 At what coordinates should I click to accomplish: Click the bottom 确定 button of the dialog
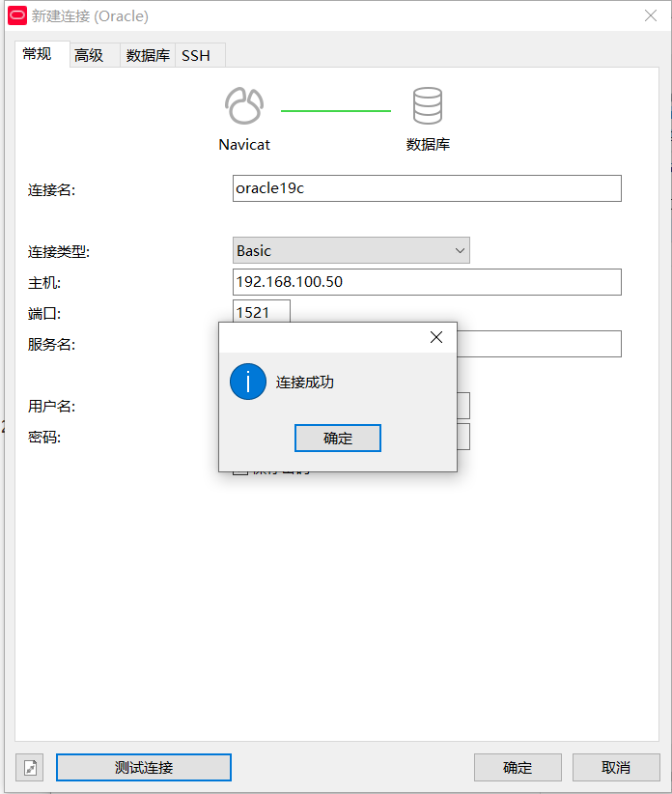tap(518, 767)
